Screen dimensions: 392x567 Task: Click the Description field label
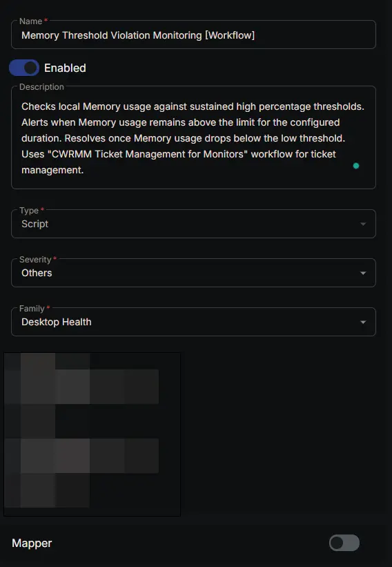click(x=41, y=87)
